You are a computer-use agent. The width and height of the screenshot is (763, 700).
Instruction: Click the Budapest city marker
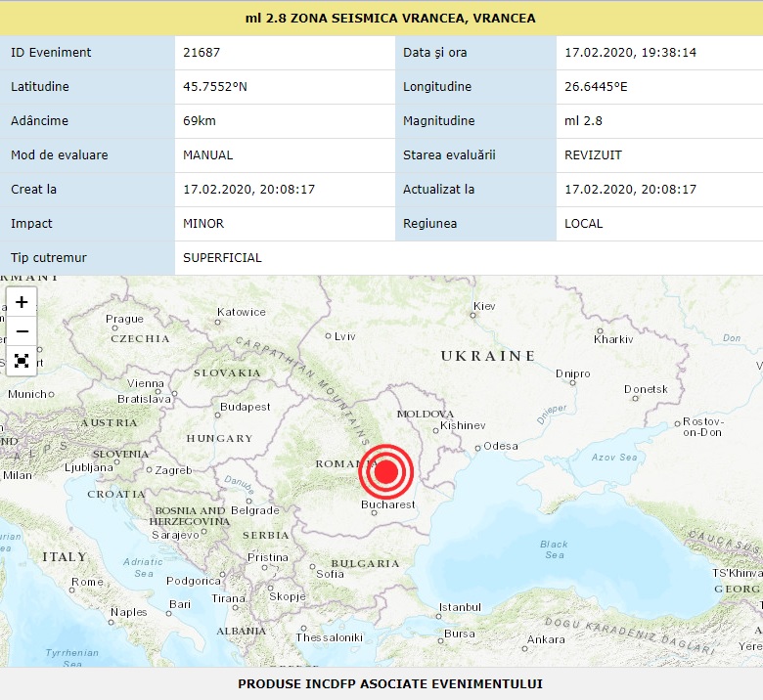pyautogui.click(x=245, y=407)
